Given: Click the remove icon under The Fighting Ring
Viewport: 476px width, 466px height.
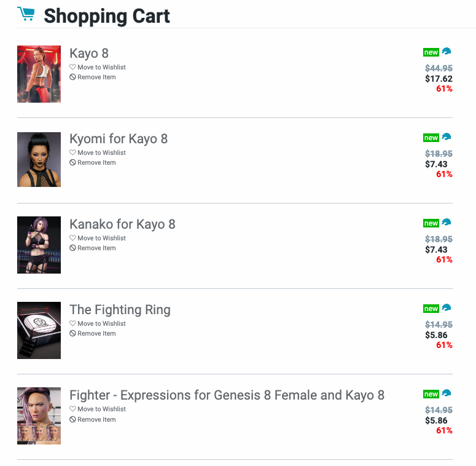Looking at the screenshot, I should (x=72, y=334).
